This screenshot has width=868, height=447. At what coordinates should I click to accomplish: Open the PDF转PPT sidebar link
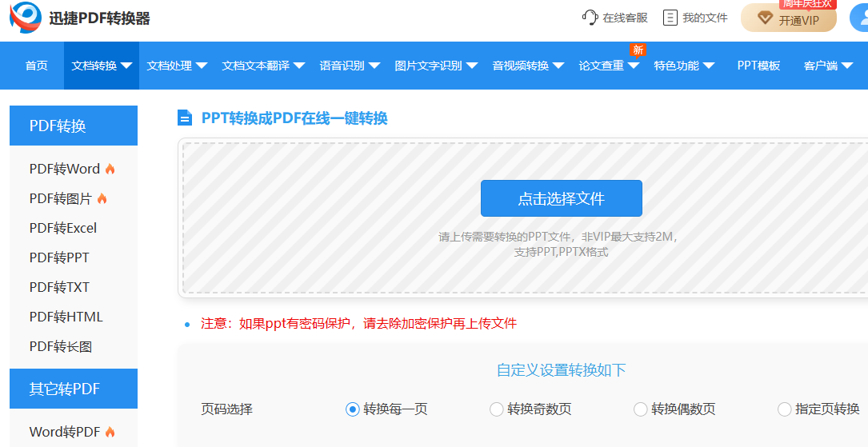click(x=59, y=257)
